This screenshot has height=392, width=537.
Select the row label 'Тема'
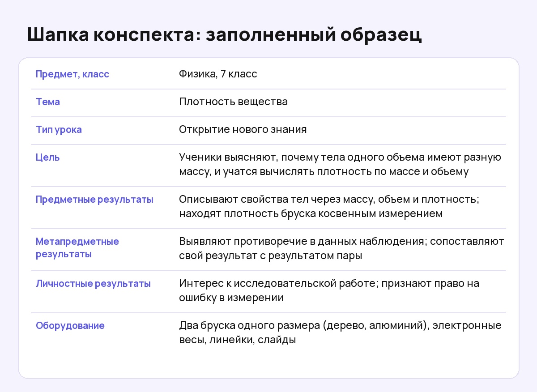tap(48, 102)
